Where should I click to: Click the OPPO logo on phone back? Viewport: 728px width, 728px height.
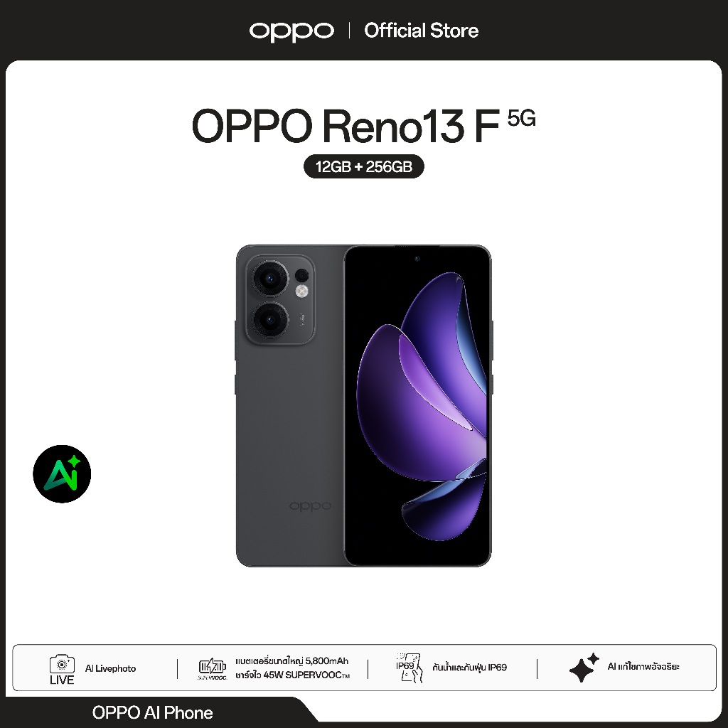pyautogui.click(x=310, y=505)
